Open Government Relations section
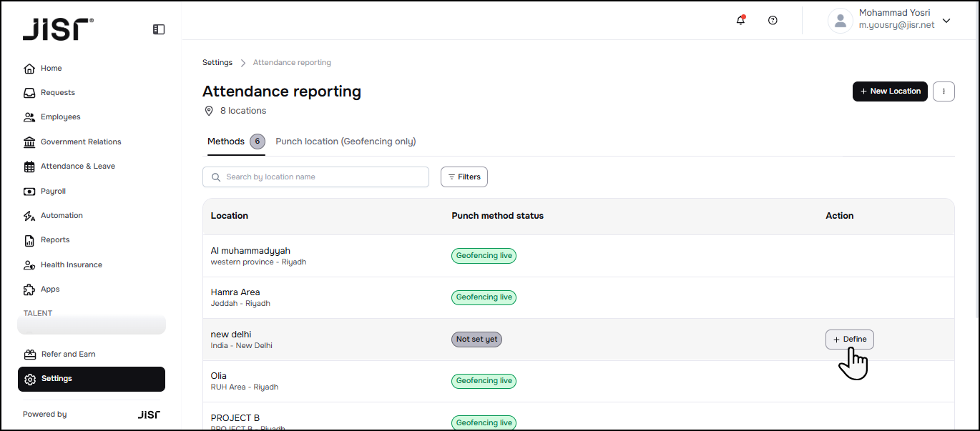Viewport: 980px width, 431px height. 80,142
